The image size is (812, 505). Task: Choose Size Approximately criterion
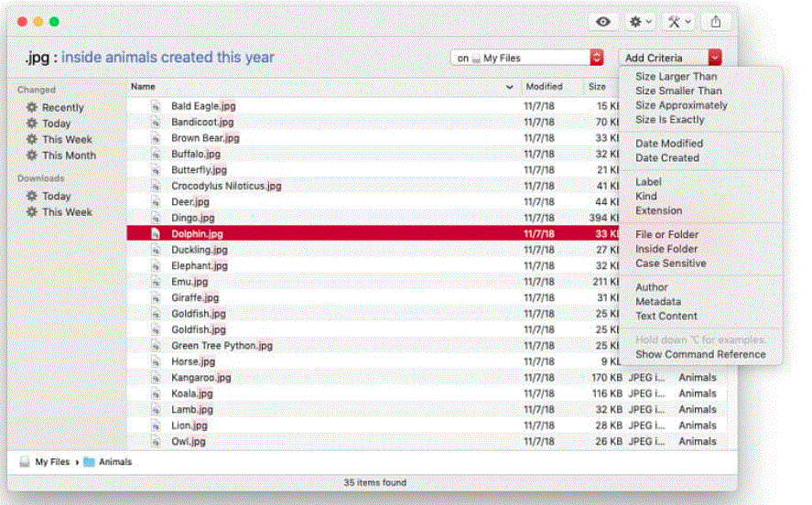point(681,105)
